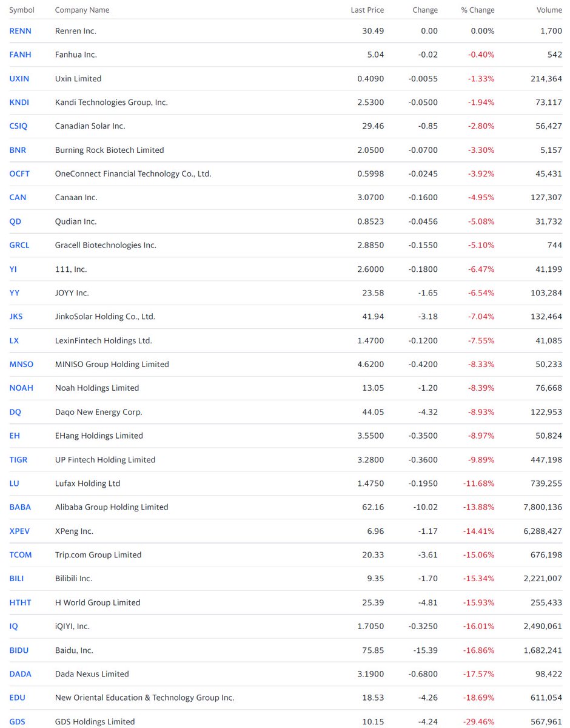Open the UXIN ticker symbol link
Screen dimensions: 570x728
(19, 79)
